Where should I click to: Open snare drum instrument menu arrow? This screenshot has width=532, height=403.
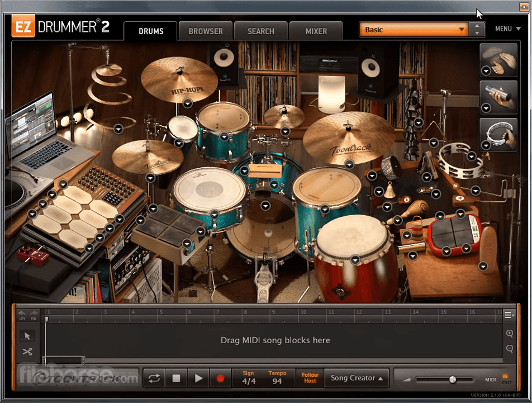214,215
